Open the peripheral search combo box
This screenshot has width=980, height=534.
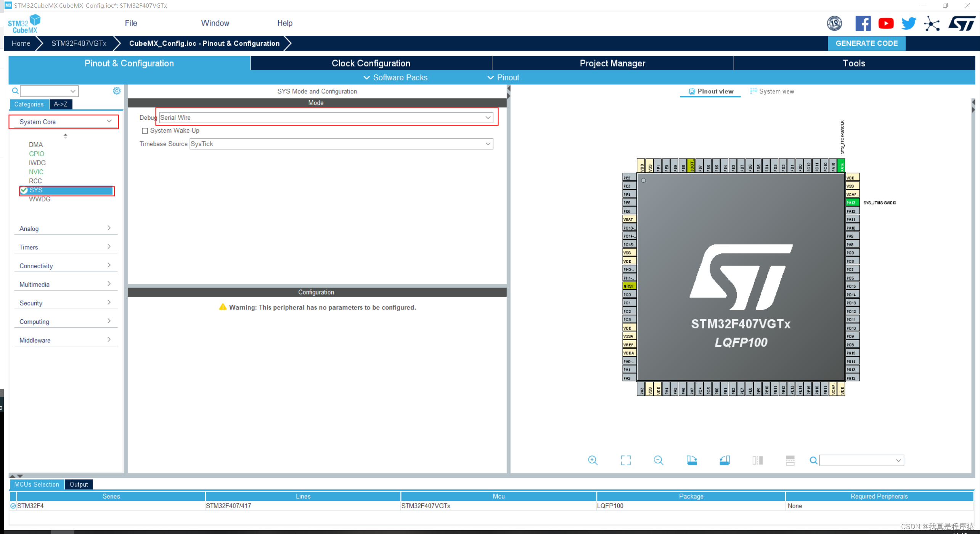pos(49,91)
